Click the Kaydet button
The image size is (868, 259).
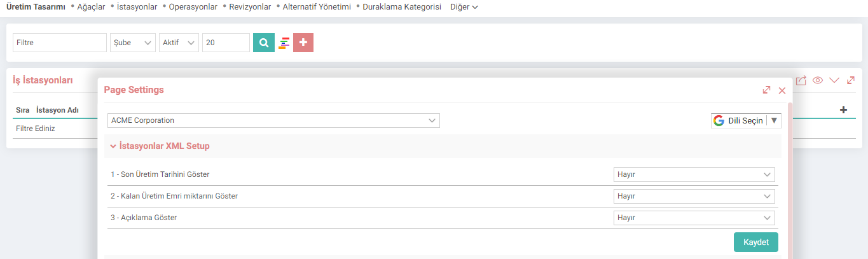pos(756,242)
